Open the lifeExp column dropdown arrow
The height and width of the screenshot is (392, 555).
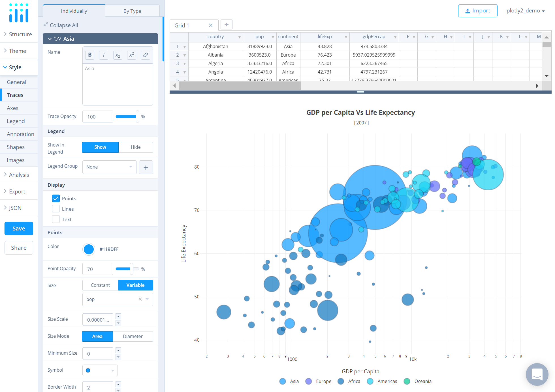346,37
